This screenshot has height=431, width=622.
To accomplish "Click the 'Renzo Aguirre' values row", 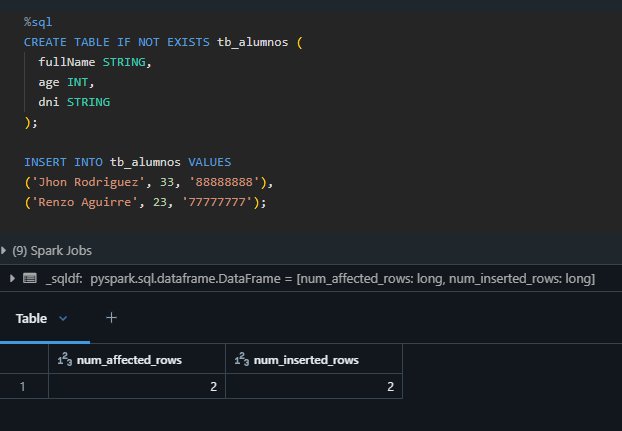I will pos(145,202).
